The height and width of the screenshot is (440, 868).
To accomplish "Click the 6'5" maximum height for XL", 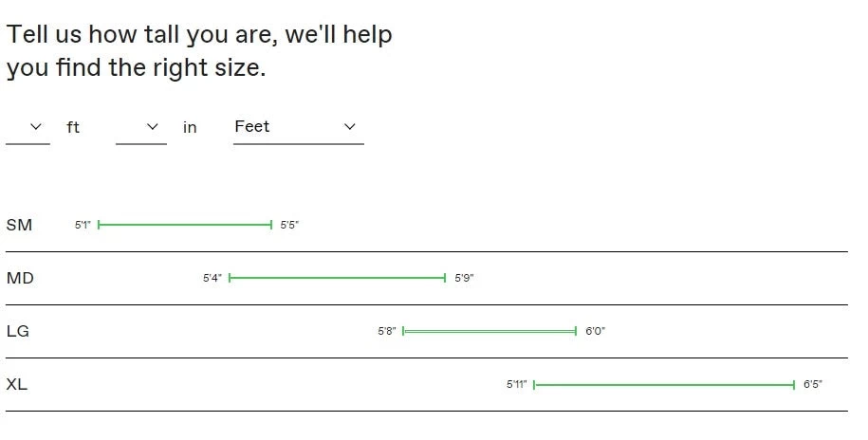I will point(813,384).
